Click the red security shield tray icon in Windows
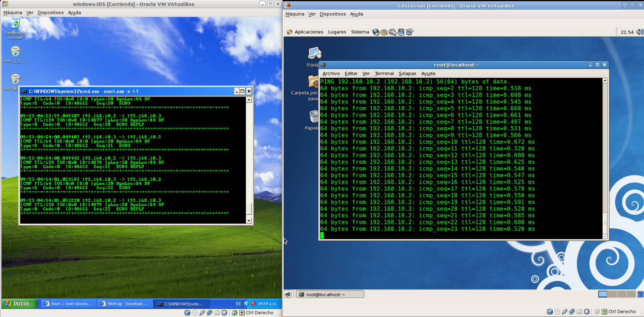The image size is (644, 317). [x=253, y=304]
